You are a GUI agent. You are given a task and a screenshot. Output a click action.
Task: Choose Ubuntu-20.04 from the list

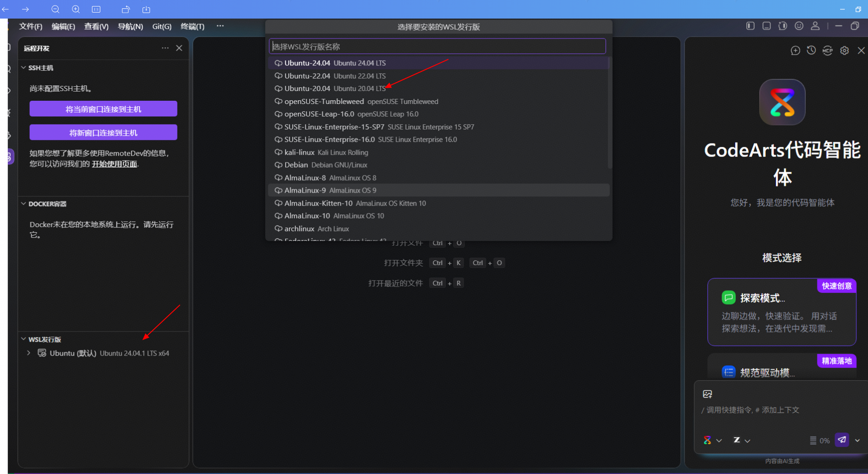pos(438,88)
